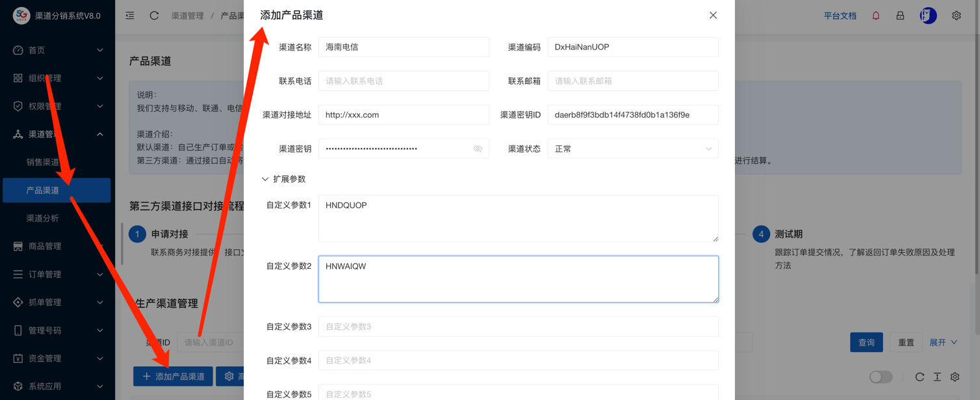Open the settings gear in top right corner

click(956, 15)
